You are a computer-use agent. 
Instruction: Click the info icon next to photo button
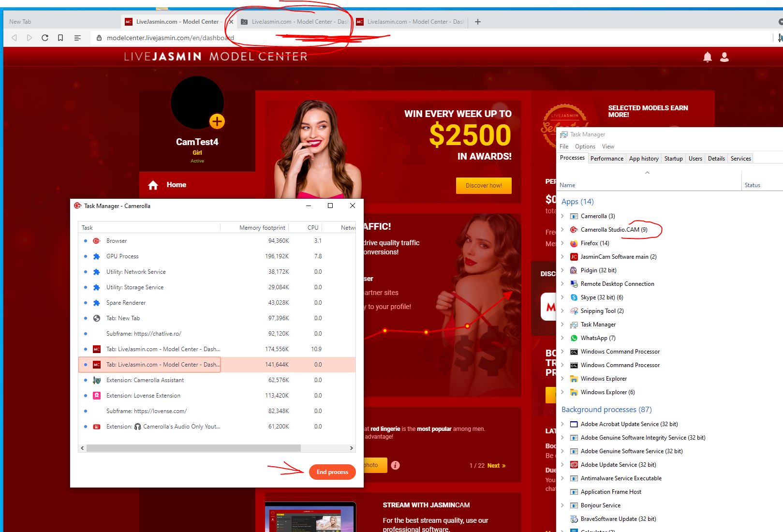click(x=395, y=465)
